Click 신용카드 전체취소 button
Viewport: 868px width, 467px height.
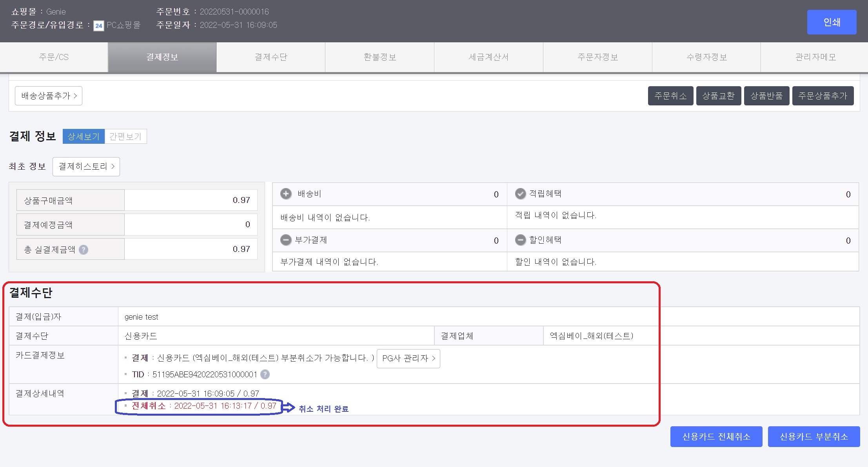716,436
